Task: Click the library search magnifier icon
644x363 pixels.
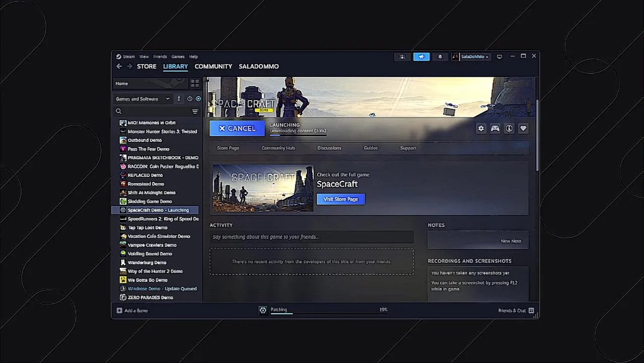Action: pos(118,111)
